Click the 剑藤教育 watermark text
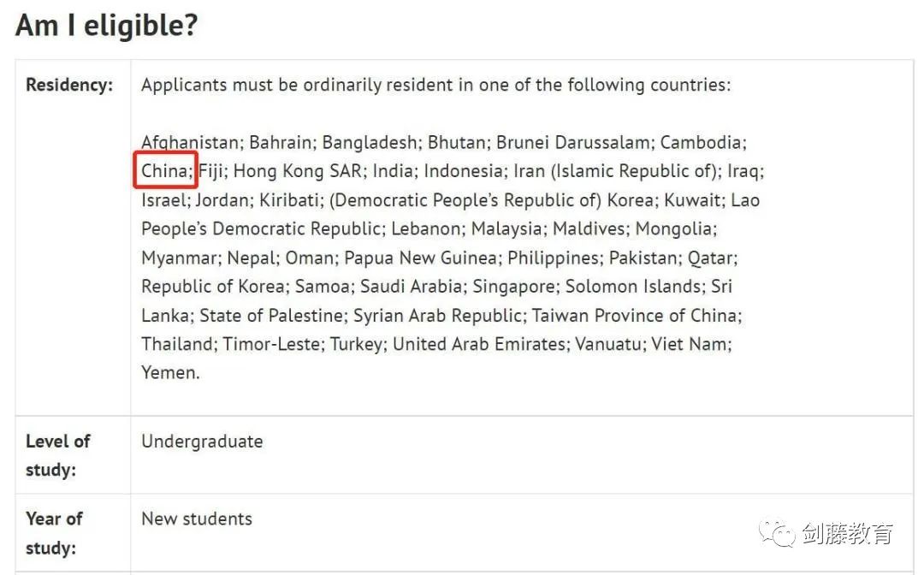 click(x=847, y=534)
